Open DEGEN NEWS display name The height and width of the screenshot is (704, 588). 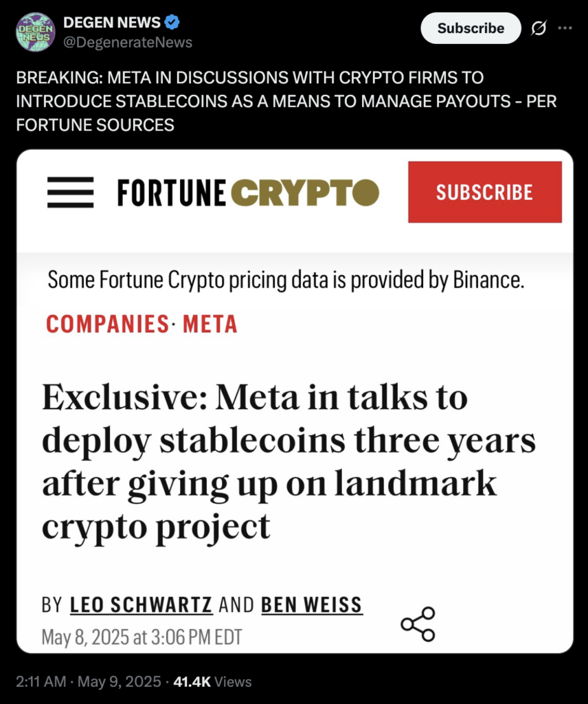112,22
